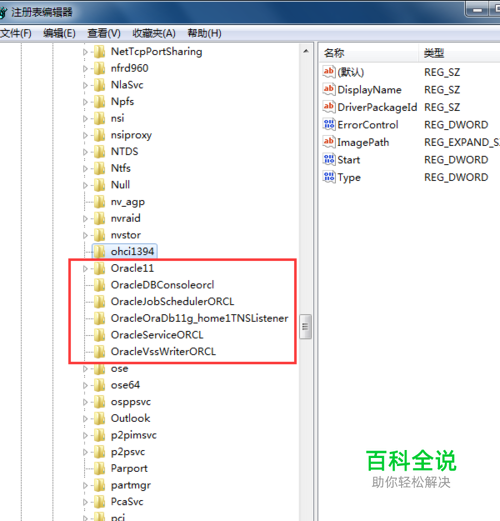The image size is (500, 521).
Task: Select the ErrorControl value name
Action: coord(368,125)
